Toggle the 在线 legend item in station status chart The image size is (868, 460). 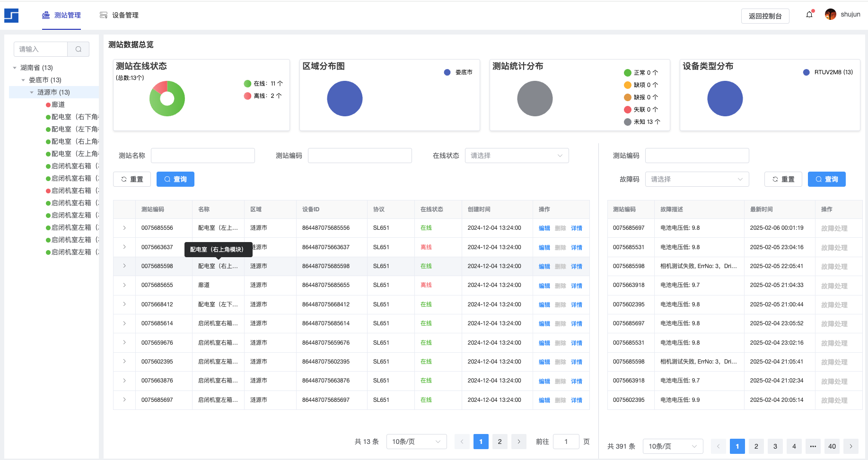pyautogui.click(x=263, y=84)
